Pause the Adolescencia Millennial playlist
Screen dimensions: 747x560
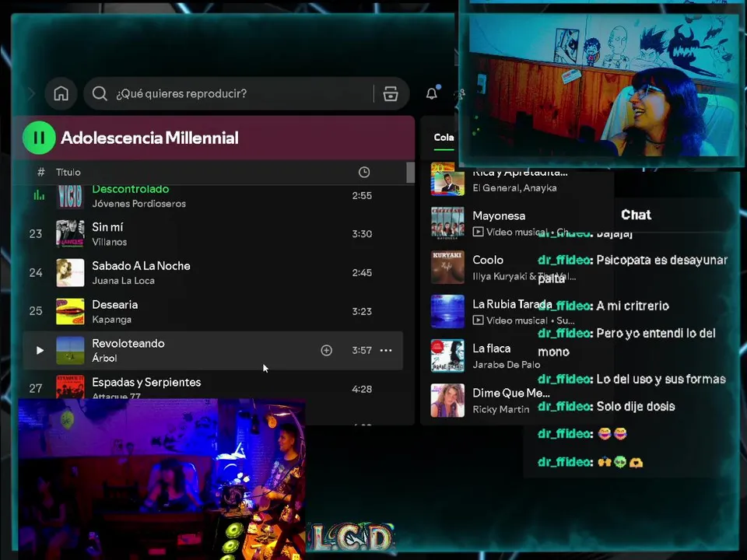click(39, 138)
